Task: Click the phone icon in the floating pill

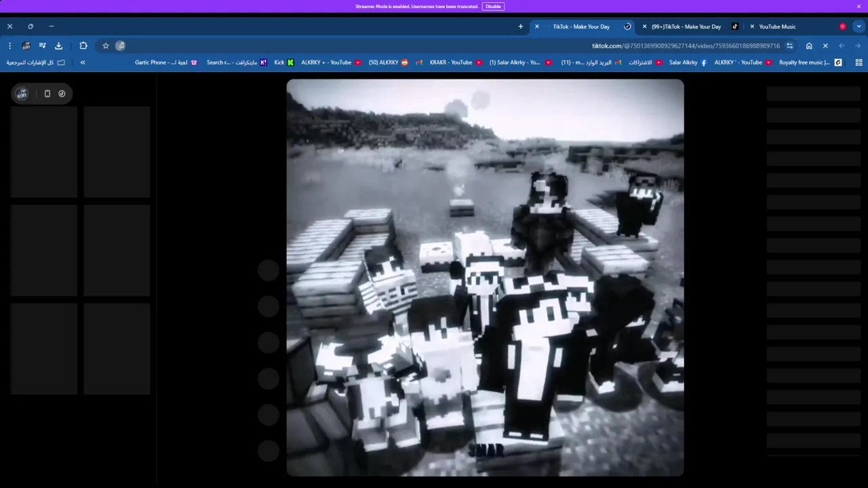Action: coord(47,94)
